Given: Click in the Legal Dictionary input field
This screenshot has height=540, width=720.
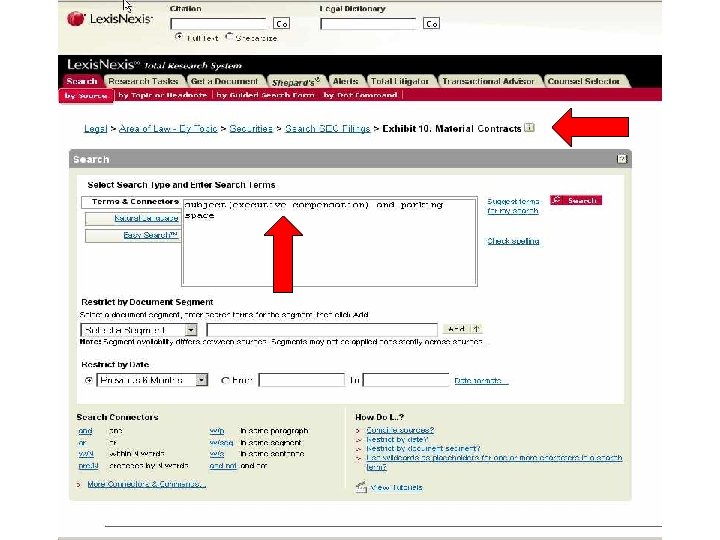Looking at the screenshot, I should click(369, 23).
